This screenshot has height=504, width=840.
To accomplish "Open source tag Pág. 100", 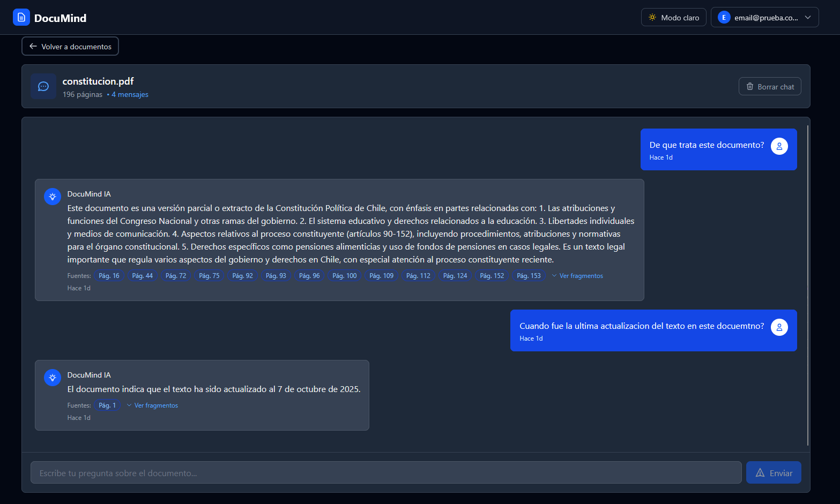I will coord(344,276).
